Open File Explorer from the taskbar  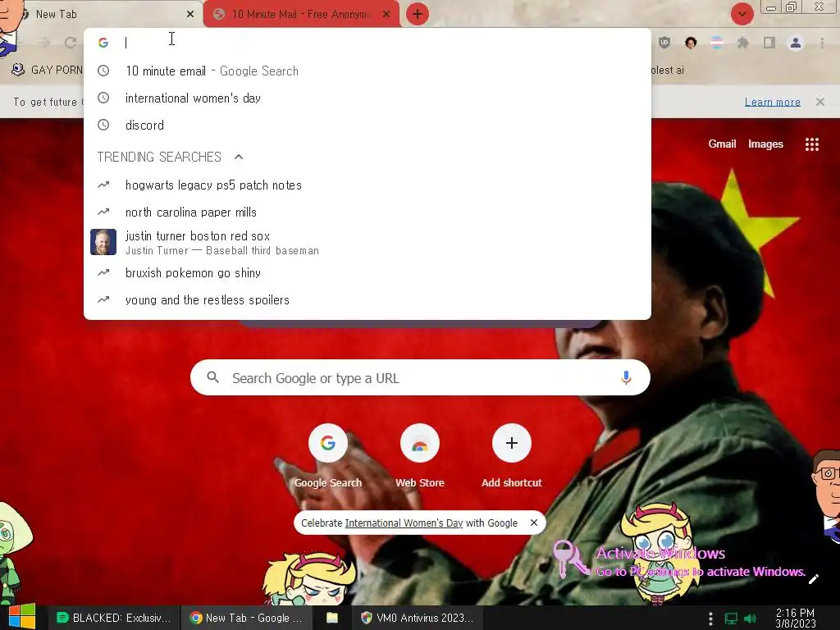tap(332, 618)
